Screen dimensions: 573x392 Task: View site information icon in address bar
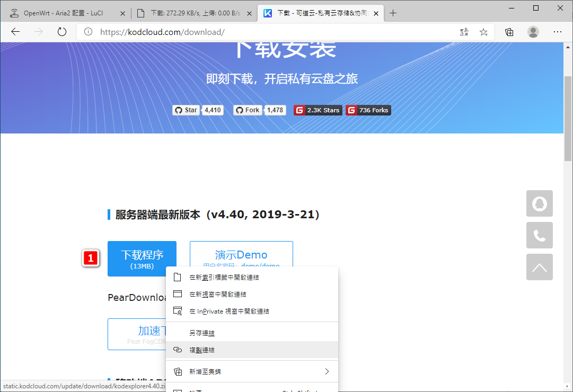(x=88, y=32)
